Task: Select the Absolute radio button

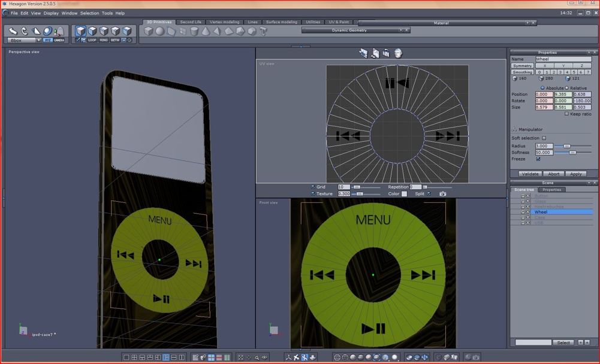Action: click(x=542, y=88)
